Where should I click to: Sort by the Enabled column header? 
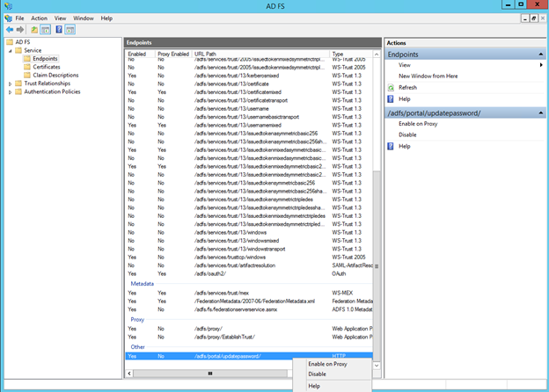click(140, 54)
